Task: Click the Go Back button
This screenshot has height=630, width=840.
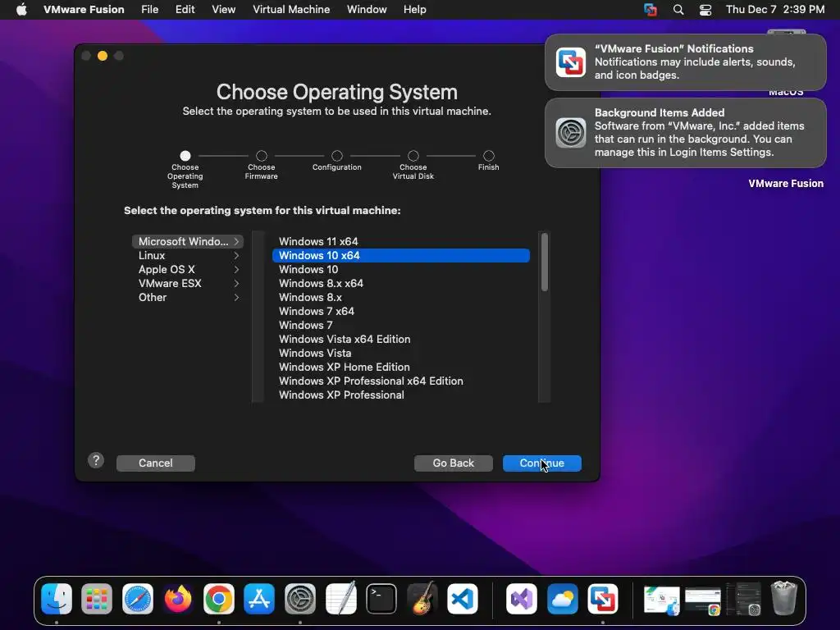Action: click(453, 463)
